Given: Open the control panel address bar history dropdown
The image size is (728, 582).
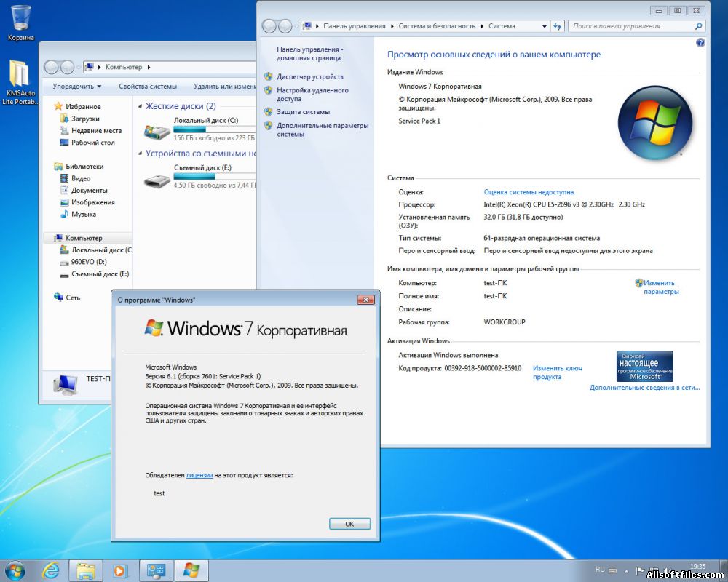Looking at the screenshot, I should pos(544,26).
